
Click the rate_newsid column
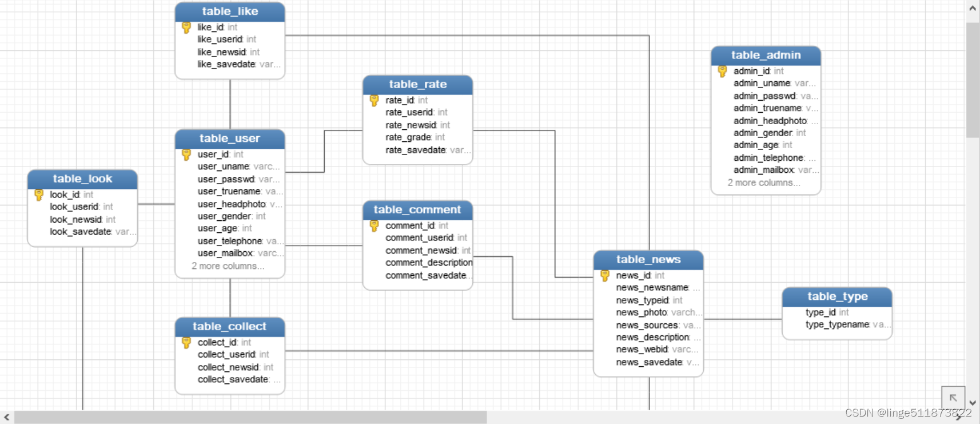pos(417,125)
